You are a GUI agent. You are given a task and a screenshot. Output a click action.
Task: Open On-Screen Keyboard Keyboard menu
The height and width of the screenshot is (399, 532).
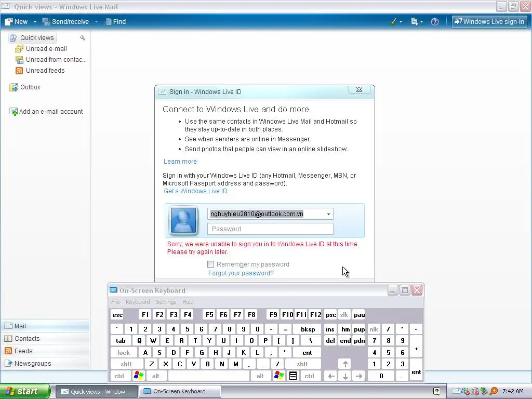137,302
